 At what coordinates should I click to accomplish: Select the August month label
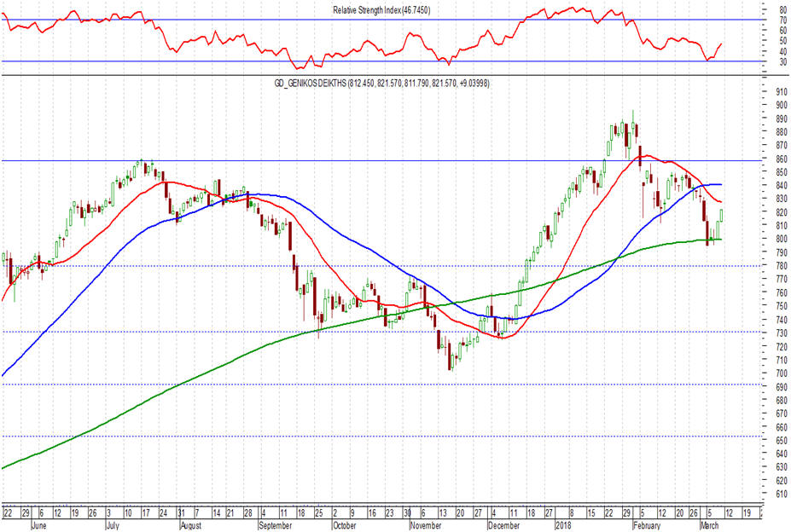pos(190,525)
